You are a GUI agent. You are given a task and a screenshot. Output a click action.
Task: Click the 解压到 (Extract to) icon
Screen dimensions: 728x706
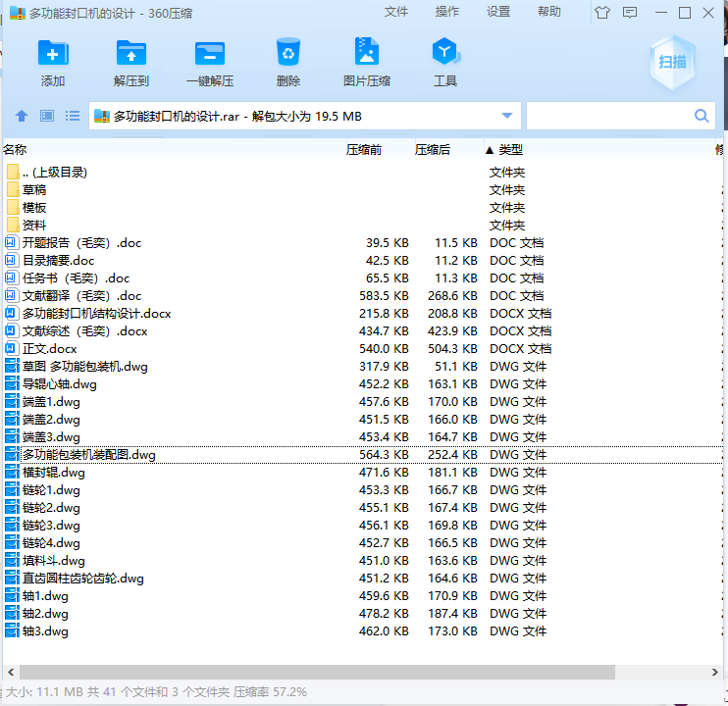[x=131, y=53]
